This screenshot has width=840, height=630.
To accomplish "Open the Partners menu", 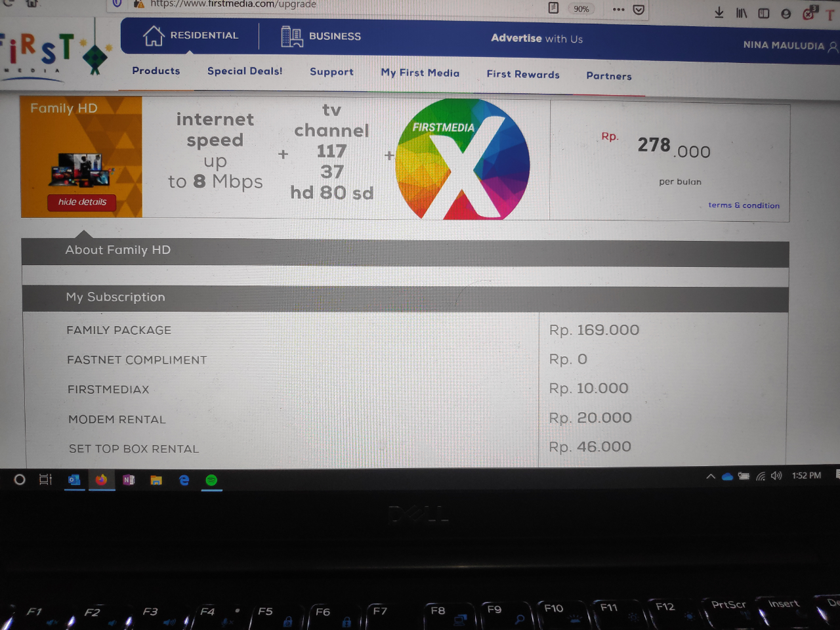I will (609, 75).
